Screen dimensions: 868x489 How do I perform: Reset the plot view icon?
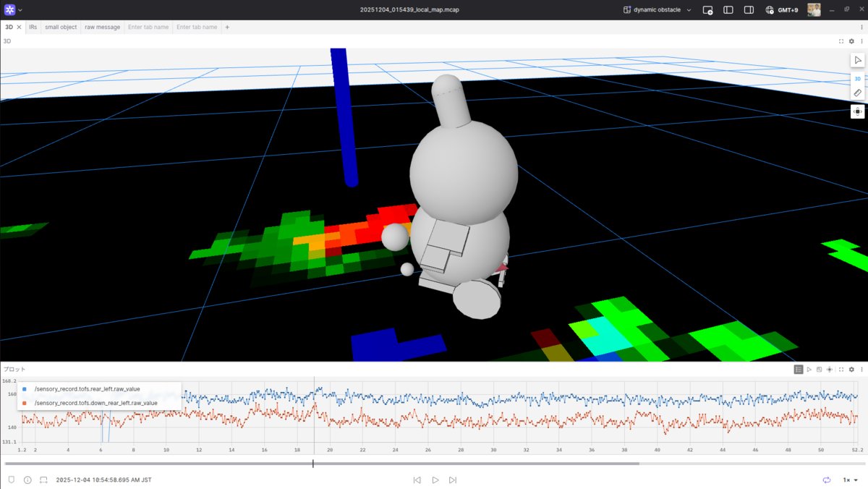point(830,369)
